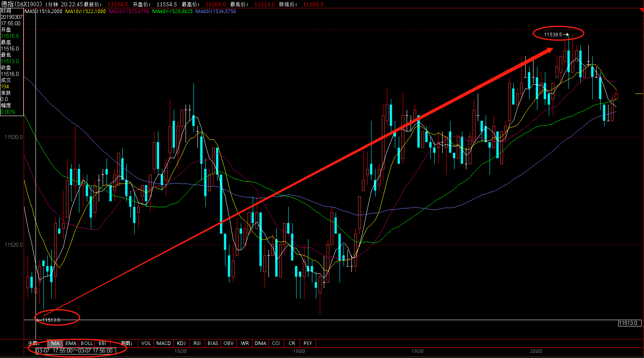Switch main chart to EMA indicator
644x358 pixels.
tap(71, 343)
